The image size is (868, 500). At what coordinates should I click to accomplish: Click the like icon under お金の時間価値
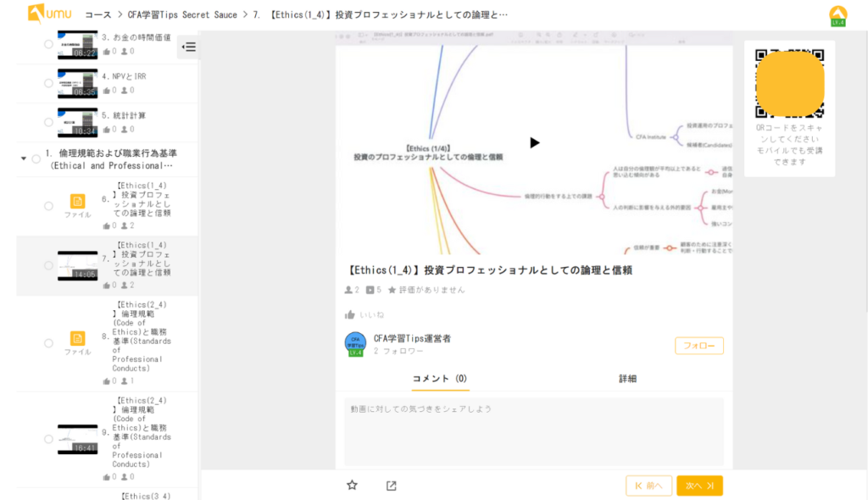coord(106,52)
